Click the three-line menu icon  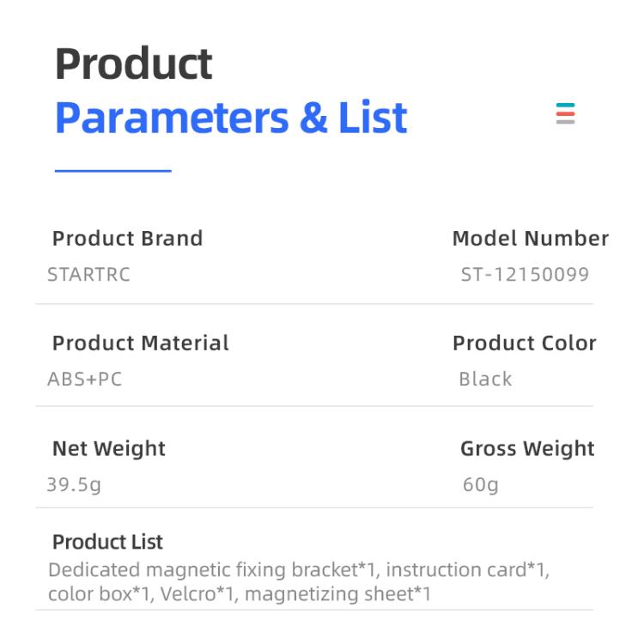pos(565,113)
